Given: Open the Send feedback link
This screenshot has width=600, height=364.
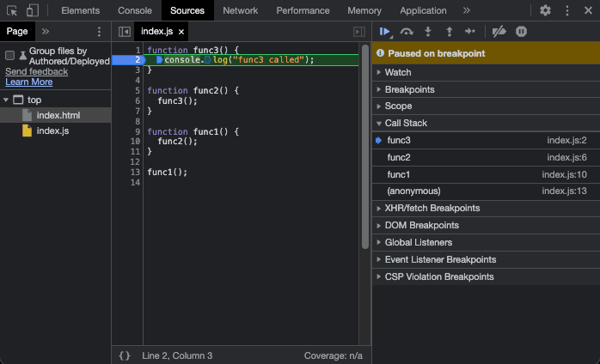Looking at the screenshot, I should coord(36,71).
